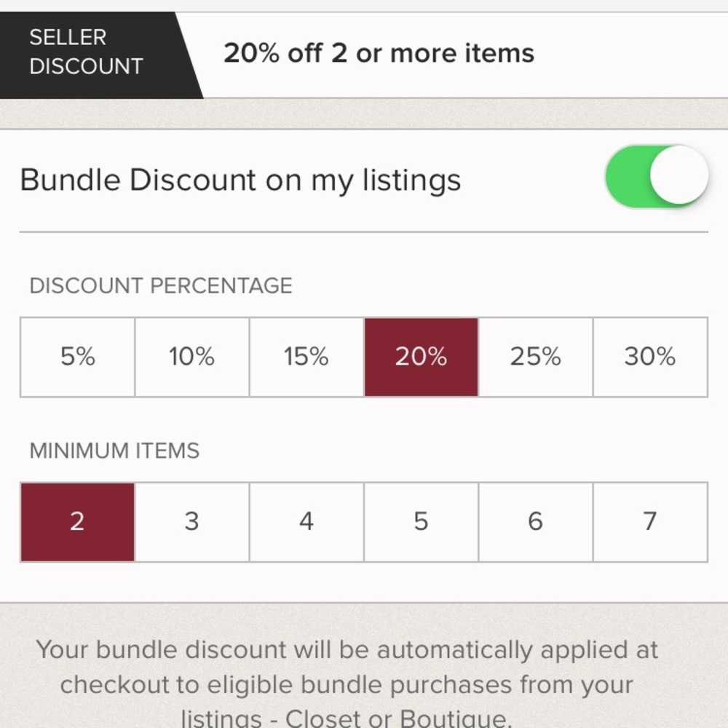Set minimum items to 5
The width and height of the screenshot is (728, 728).
click(421, 521)
